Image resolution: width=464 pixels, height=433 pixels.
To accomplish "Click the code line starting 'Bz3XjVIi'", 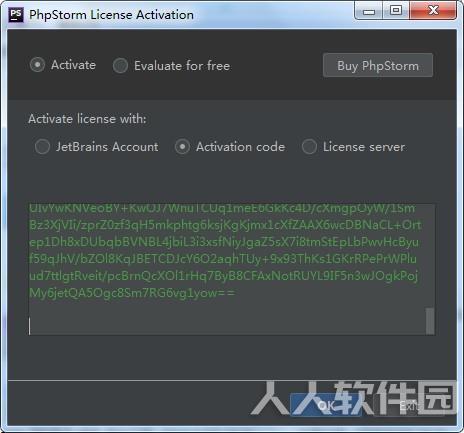I will pyautogui.click(x=225, y=225).
